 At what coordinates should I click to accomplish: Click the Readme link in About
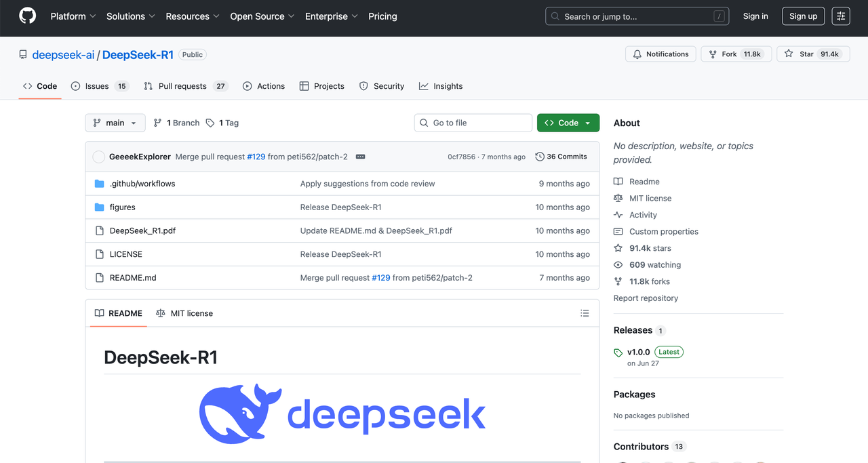click(637, 182)
